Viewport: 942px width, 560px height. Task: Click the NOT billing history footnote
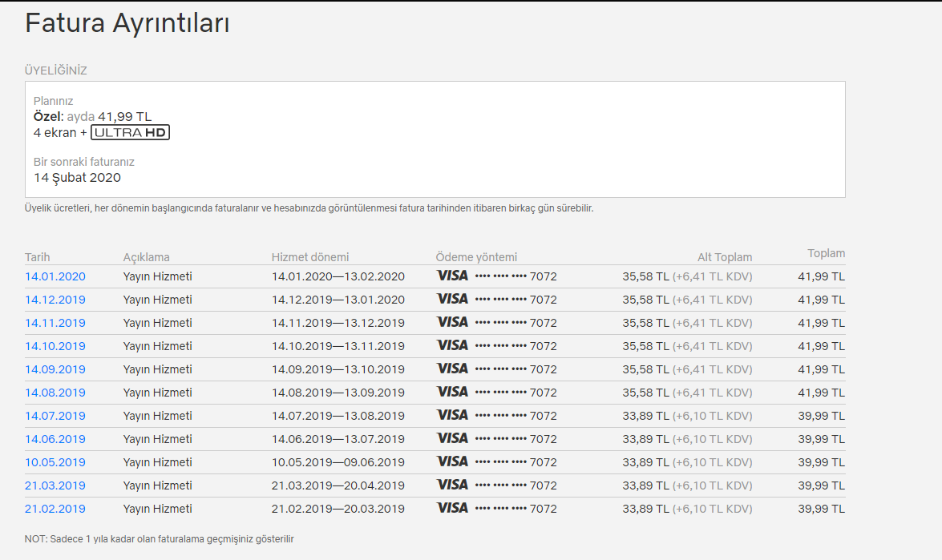160,539
